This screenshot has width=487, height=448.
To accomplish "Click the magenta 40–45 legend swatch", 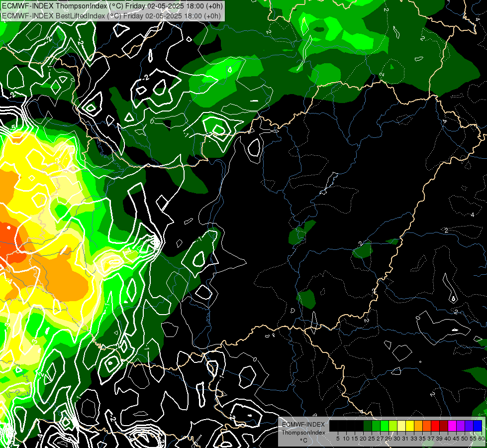I will point(452,426).
